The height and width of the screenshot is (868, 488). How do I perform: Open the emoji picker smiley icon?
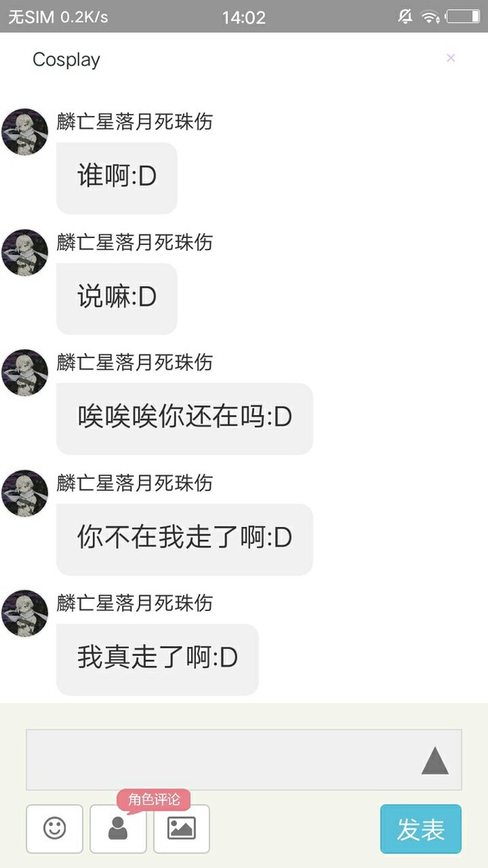click(54, 828)
